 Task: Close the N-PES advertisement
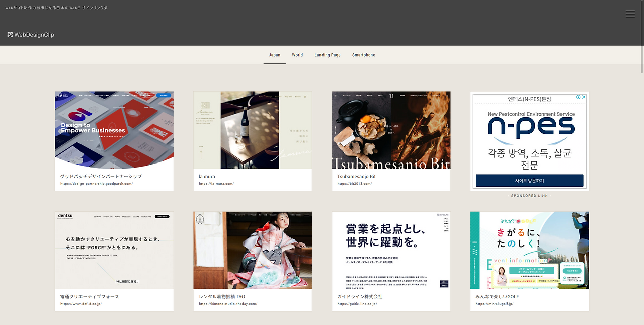(x=584, y=97)
